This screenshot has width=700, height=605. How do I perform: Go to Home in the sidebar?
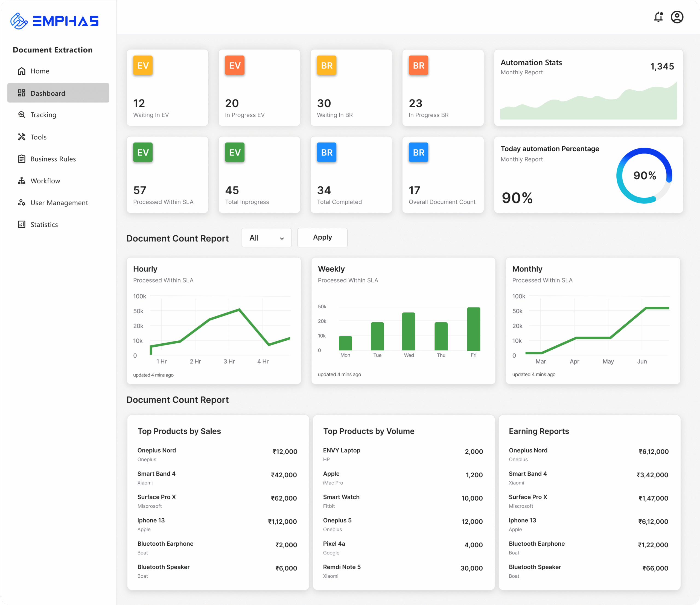pos(58,71)
